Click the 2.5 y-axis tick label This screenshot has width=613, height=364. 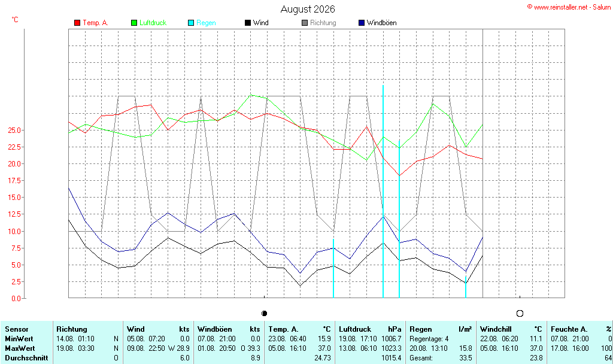click(x=16, y=282)
